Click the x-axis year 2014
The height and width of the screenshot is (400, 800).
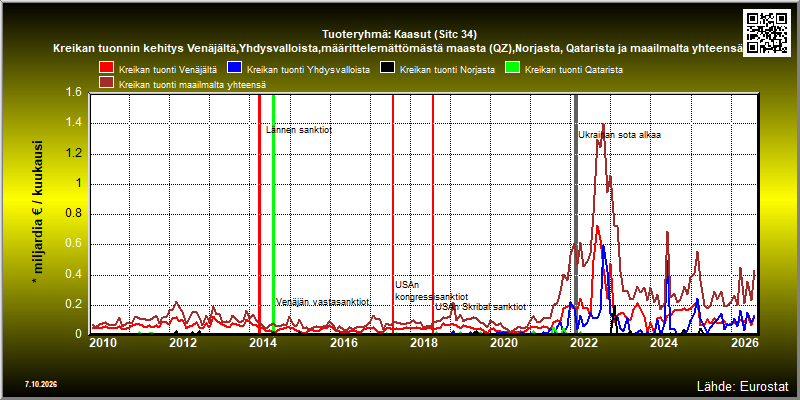click(263, 343)
